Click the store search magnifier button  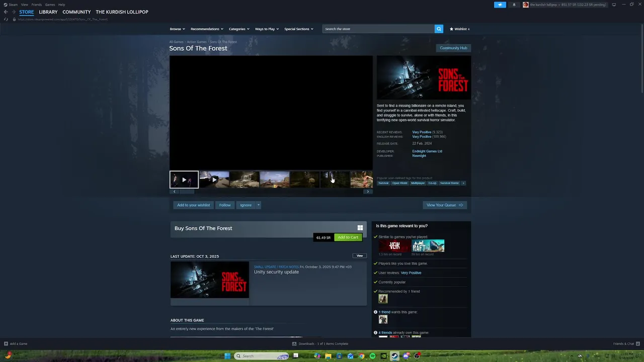point(439,29)
